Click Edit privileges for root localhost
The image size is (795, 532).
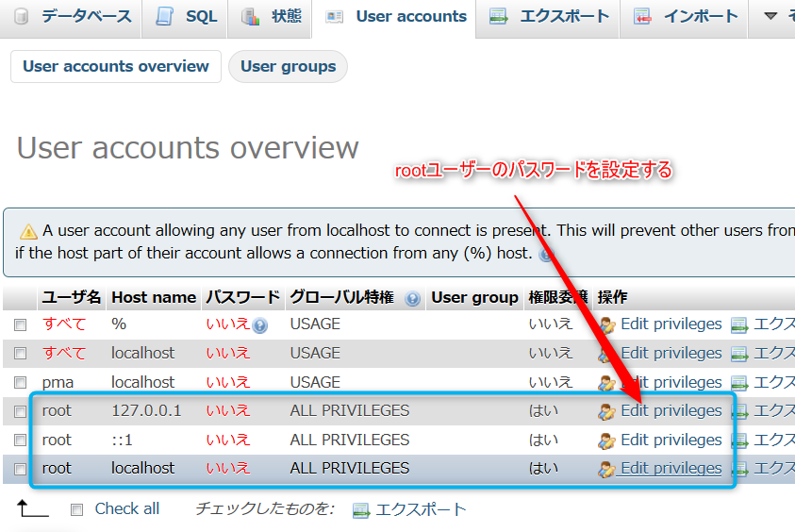pyautogui.click(x=671, y=468)
